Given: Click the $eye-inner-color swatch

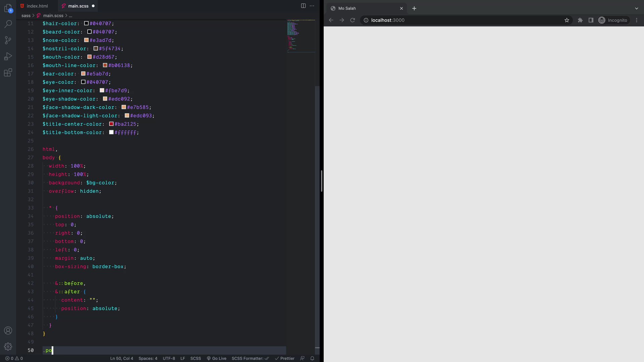Looking at the screenshot, I should pos(102,90).
